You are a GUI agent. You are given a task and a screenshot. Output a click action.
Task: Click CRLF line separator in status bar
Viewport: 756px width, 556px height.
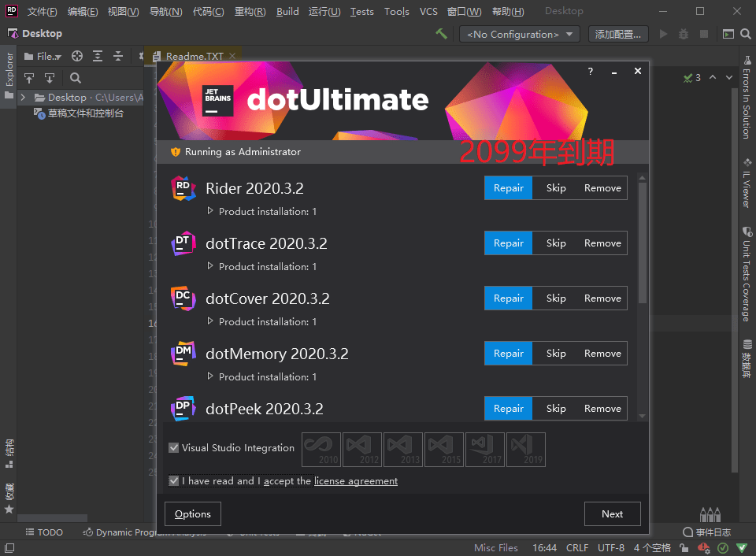[x=577, y=548]
